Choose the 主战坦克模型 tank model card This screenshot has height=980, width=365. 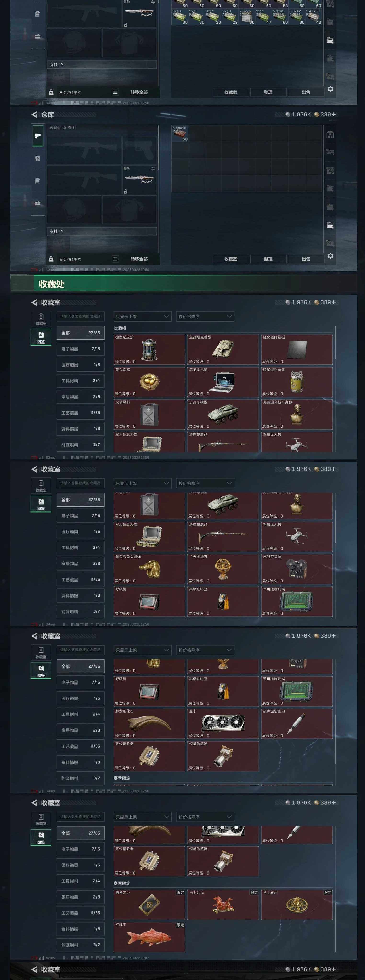pyautogui.click(x=223, y=350)
